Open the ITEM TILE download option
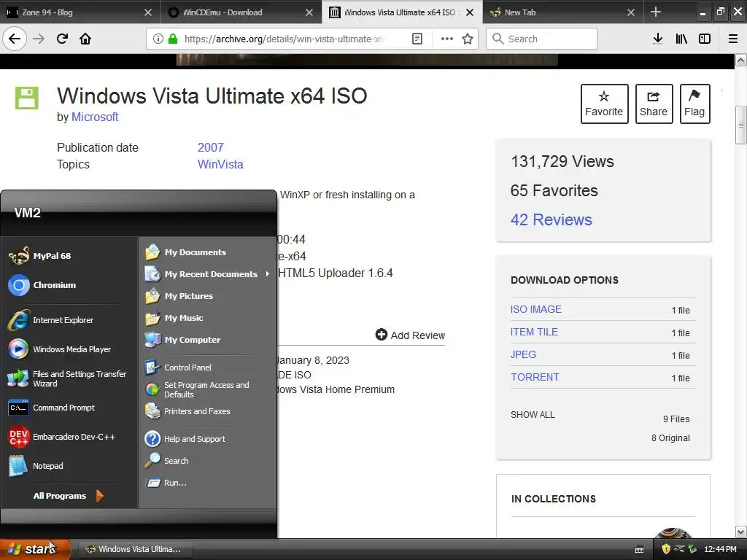Image resolution: width=747 pixels, height=560 pixels. coord(534,332)
